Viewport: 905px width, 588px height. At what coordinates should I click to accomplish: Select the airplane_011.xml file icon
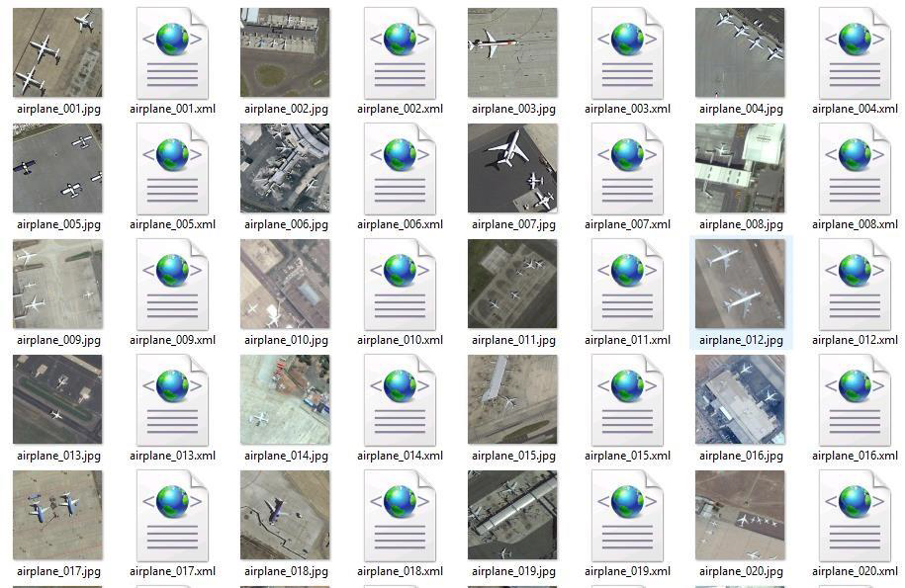tap(627, 285)
